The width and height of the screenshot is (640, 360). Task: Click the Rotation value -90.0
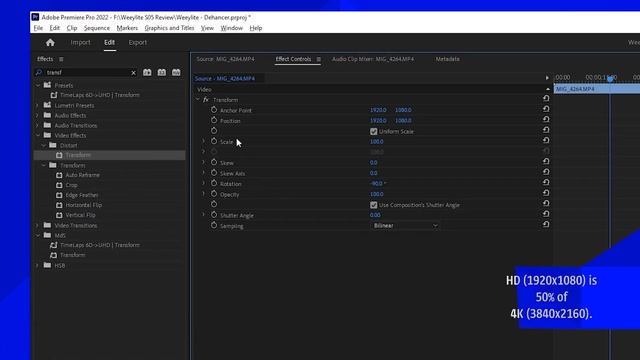pos(378,184)
